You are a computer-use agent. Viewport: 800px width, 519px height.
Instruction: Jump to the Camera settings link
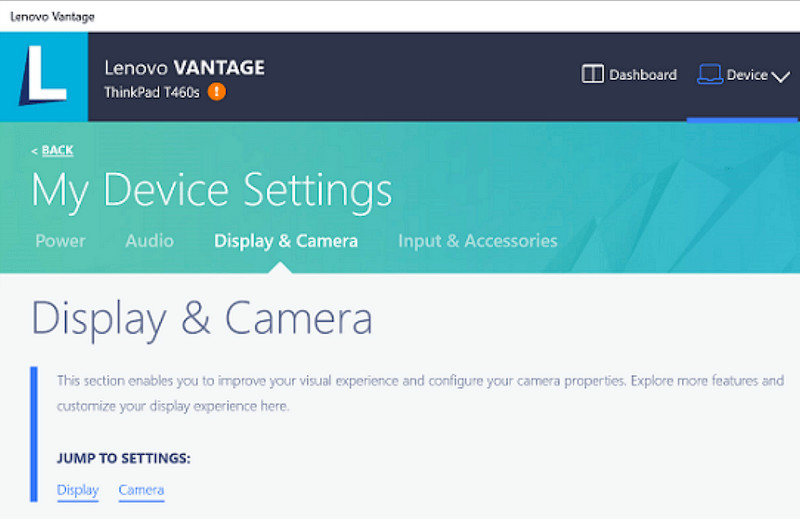141,490
